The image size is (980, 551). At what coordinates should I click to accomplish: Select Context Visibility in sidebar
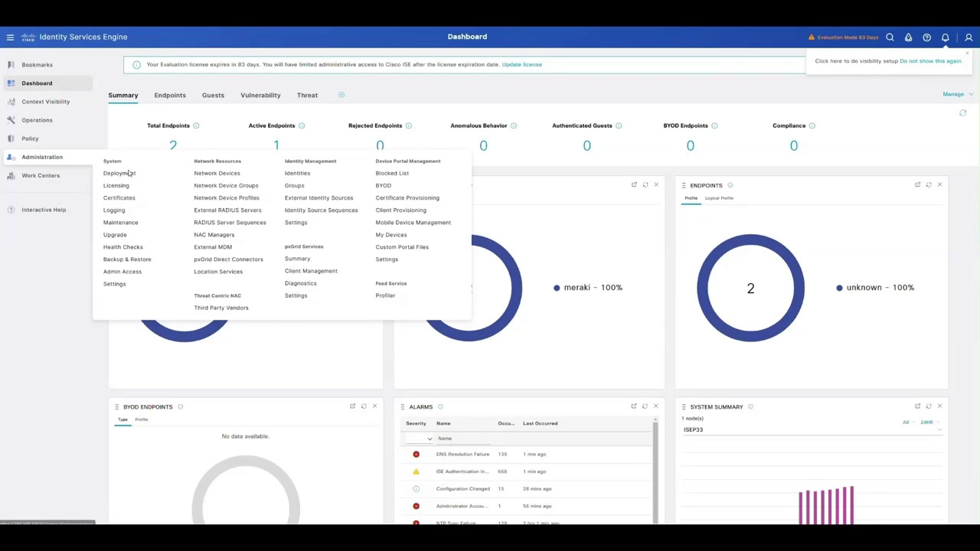tap(46, 102)
